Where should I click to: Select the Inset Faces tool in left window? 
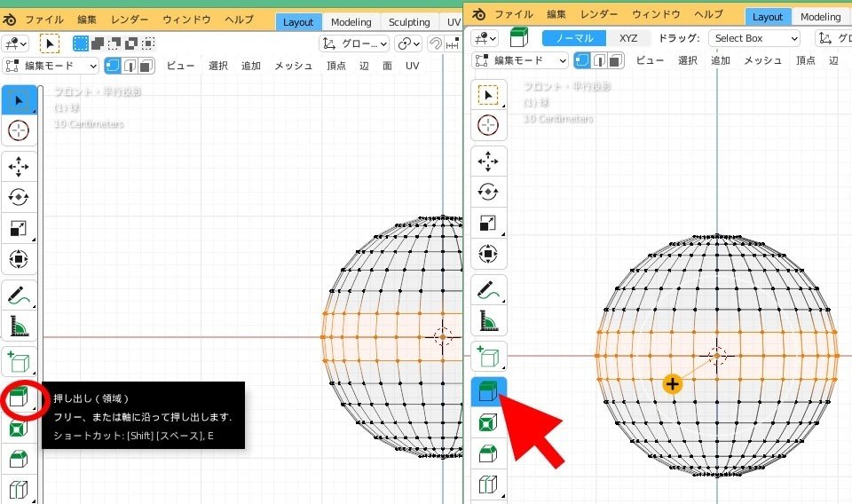click(19, 429)
